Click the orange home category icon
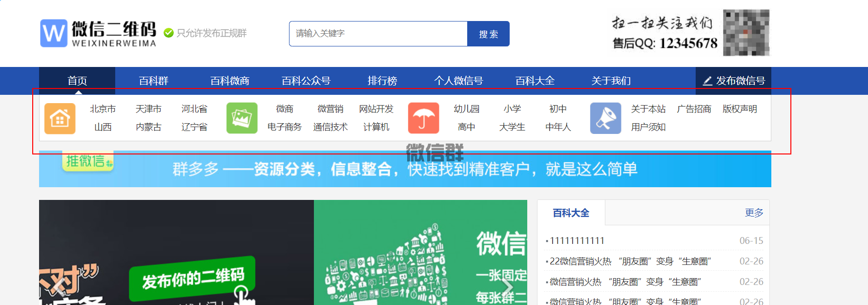Screen dimensions: 868x305 (x=60, y=118)
